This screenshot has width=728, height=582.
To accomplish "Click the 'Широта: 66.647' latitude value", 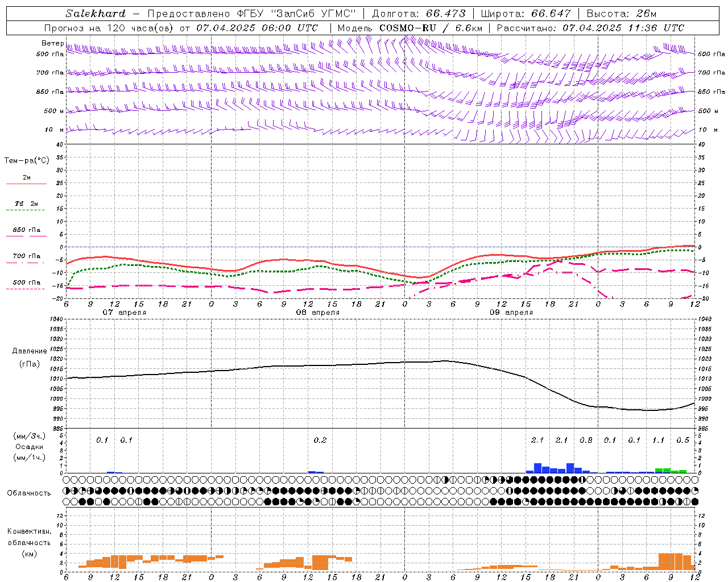I will pyautogui.click(x=526, y=14).
